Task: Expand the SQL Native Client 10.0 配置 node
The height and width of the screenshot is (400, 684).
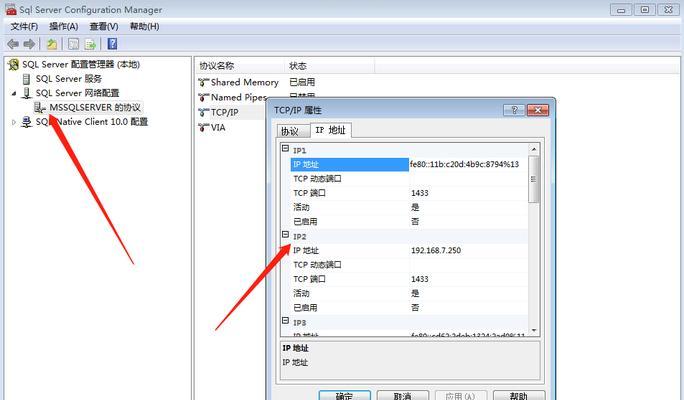Action: [x=14, y=122]
